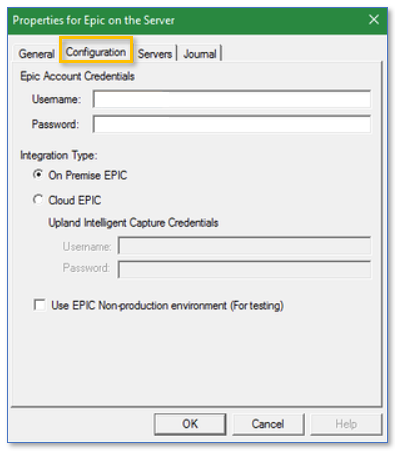Close the Properties for Epic dialog
Viewport: 395px width, 453px height.
pos(374,20)
